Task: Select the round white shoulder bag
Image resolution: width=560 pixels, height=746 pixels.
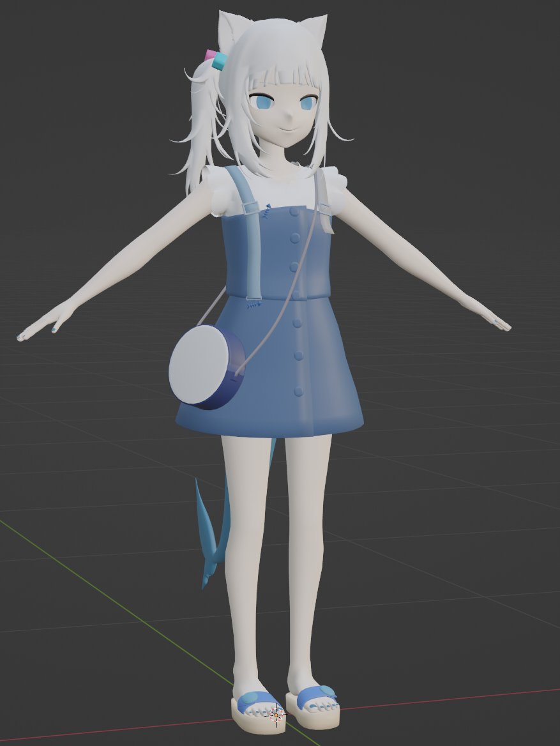Action: coord(207,367)
